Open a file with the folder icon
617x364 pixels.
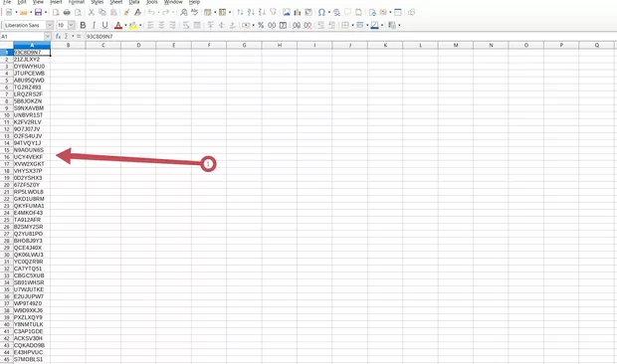click(23, 13)
